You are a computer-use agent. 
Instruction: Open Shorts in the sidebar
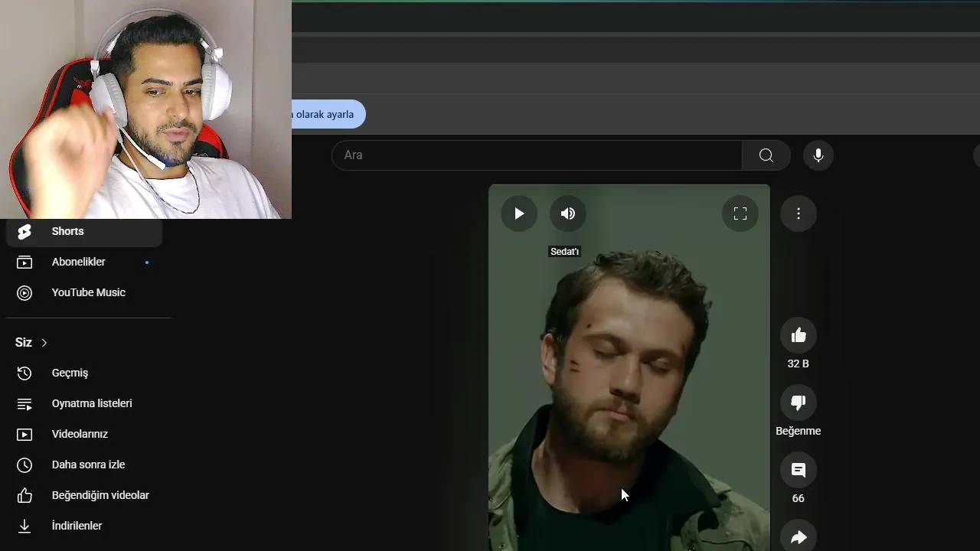[x=84, y=231]
